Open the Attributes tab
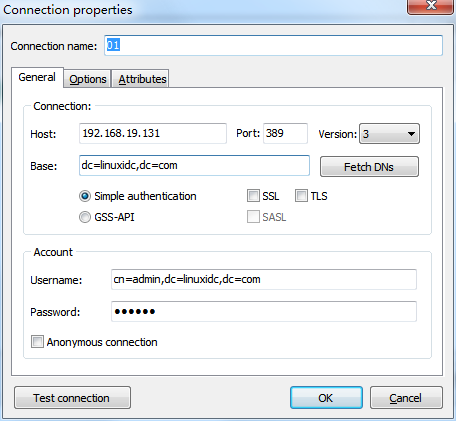The height and width of the screenshot is (421, 456). click(x=140, y=79)
